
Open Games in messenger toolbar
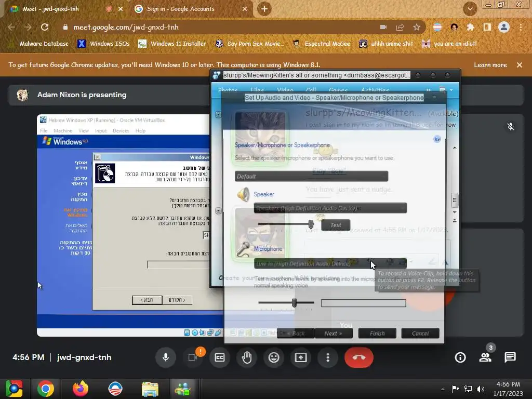click(338, 90)
